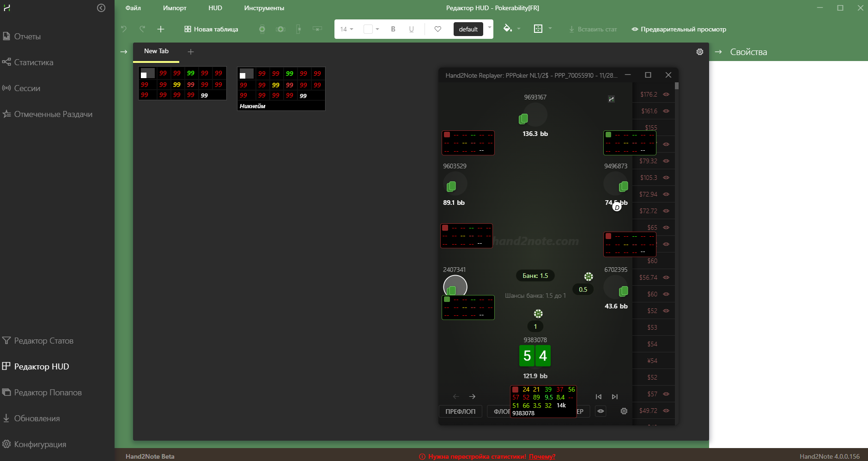
Task: Toggle eye icon next to $79.32
Action: [x=666, y=161]
